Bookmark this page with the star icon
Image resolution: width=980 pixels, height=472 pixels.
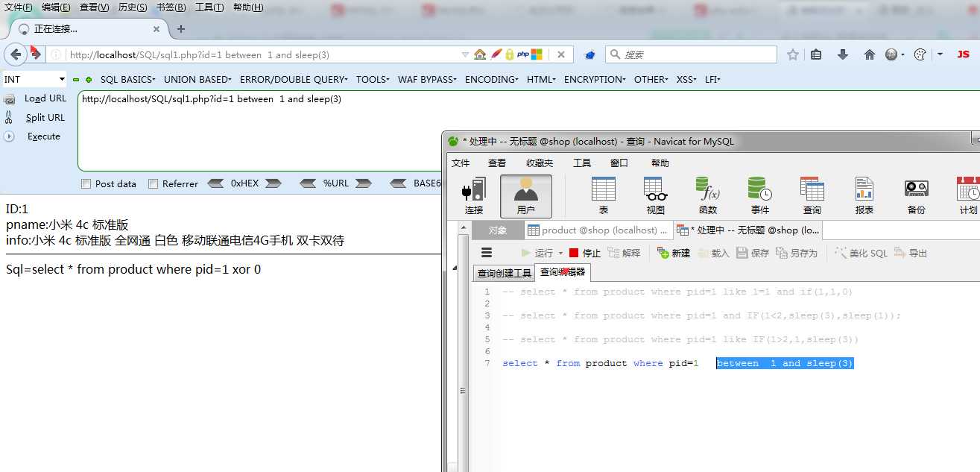[x=793, y=54]
